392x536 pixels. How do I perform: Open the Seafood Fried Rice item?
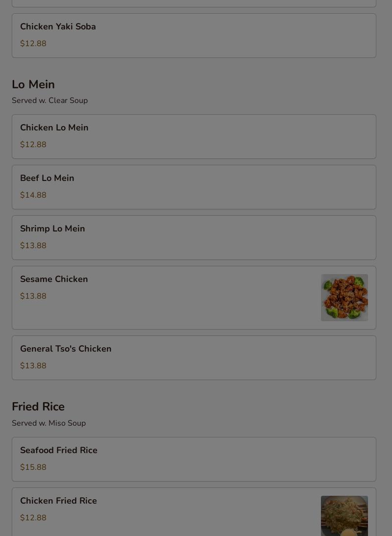[x=194, y=459]
